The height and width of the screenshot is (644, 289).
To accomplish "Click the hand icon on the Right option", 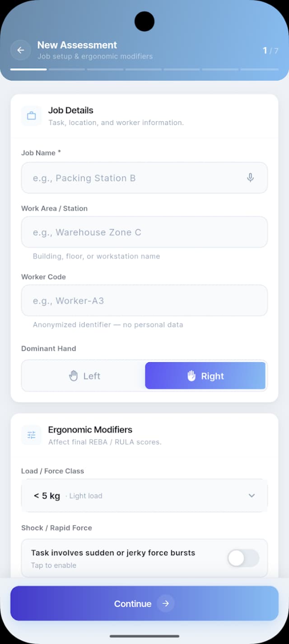I will coord(191,375).
